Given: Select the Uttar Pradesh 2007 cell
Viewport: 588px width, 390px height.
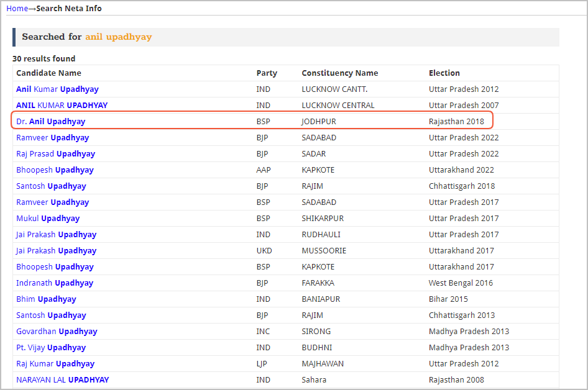Looking at the screenshot, I should tap(464, 106).
